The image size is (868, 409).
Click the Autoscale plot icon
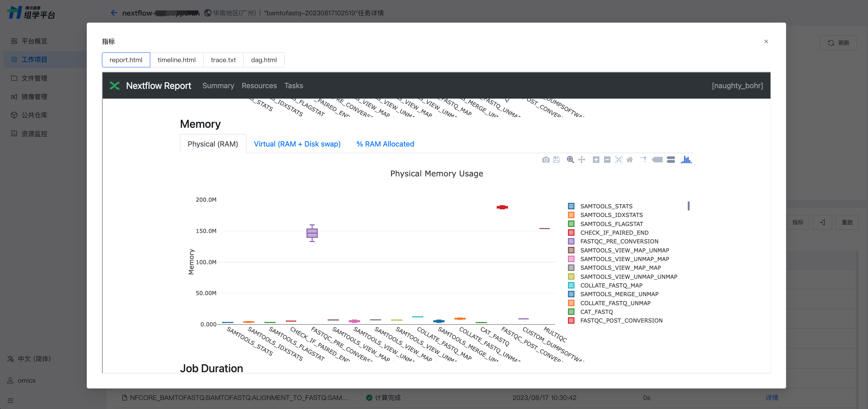point(619,160)
